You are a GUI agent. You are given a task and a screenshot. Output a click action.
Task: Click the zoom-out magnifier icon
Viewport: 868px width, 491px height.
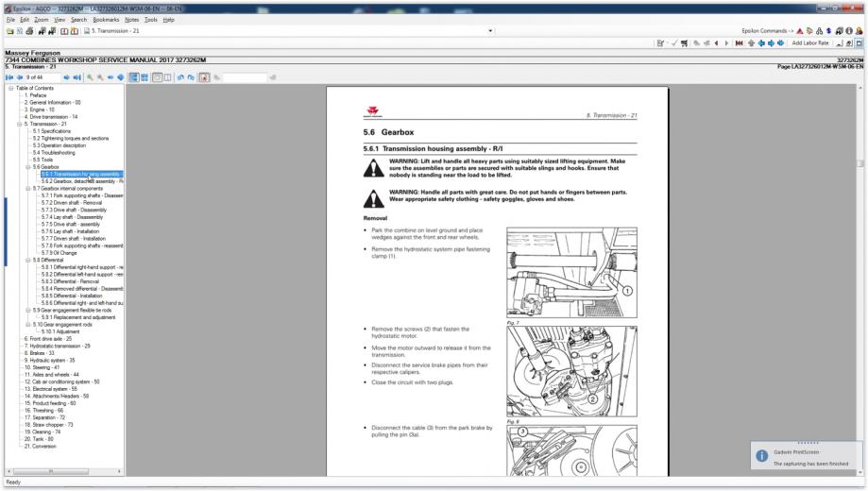[100, 77]
